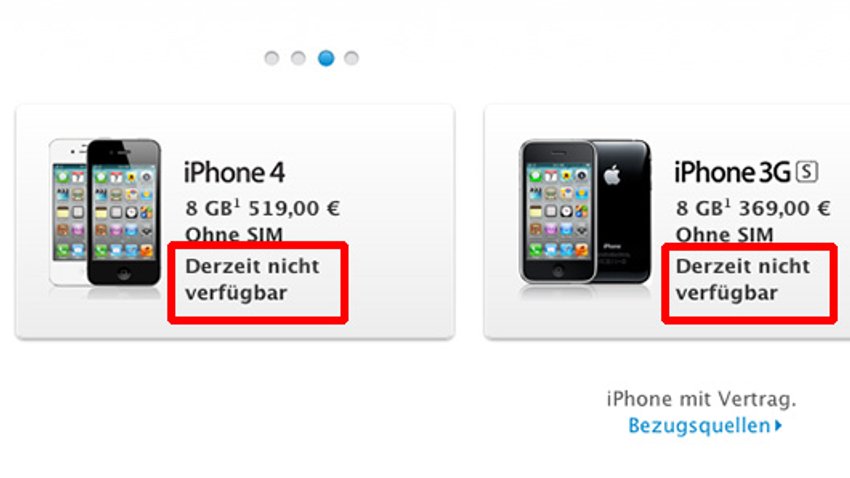Image resolution: width=850 pixels, height=478 pixels.
Task: Click the arrow next to Bezugsquellen
Action: point(778,425)
